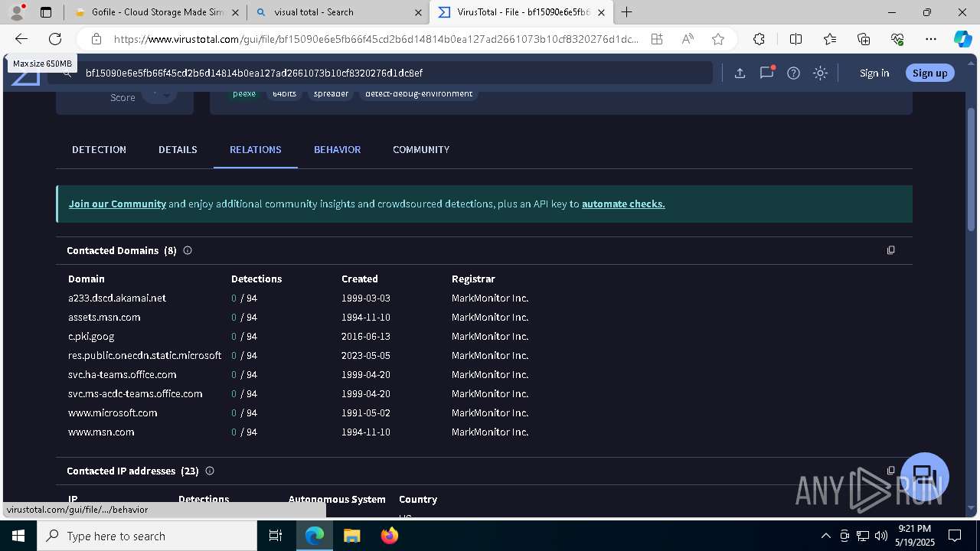Launch Firefox from taskbar
The image size is (980, 551).
click(x=390, y=536)
